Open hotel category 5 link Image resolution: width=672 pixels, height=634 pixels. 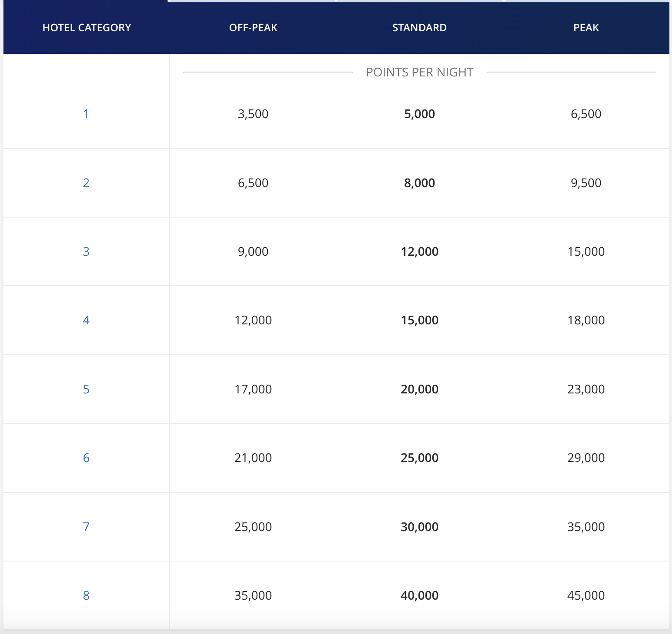point(86,389)
